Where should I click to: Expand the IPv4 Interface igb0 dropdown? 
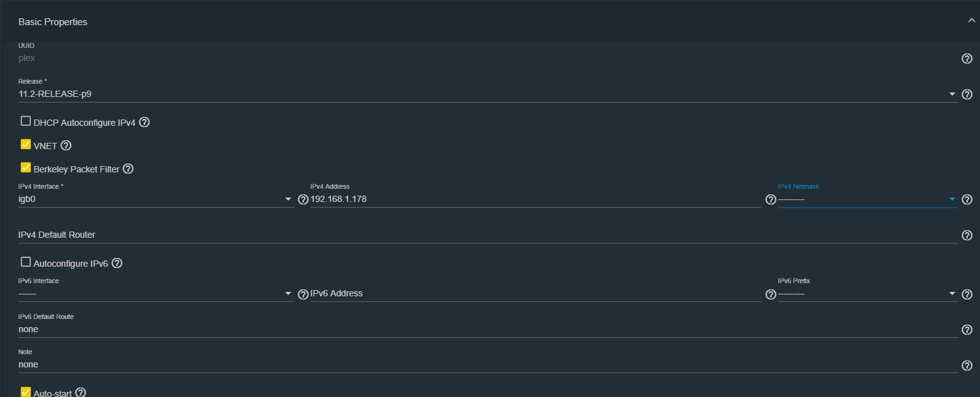pos(156,199)
